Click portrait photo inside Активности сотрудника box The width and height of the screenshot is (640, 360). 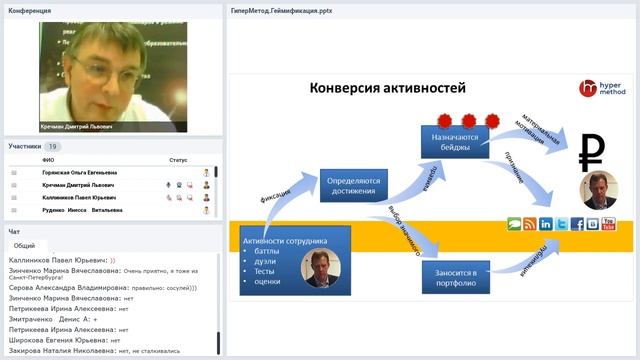320,268
